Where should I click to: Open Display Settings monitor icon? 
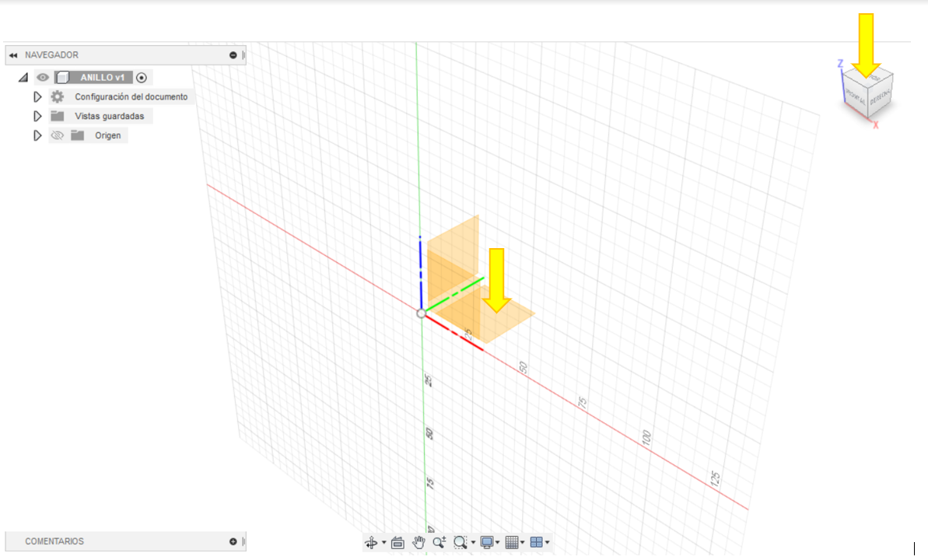[487, 542]
